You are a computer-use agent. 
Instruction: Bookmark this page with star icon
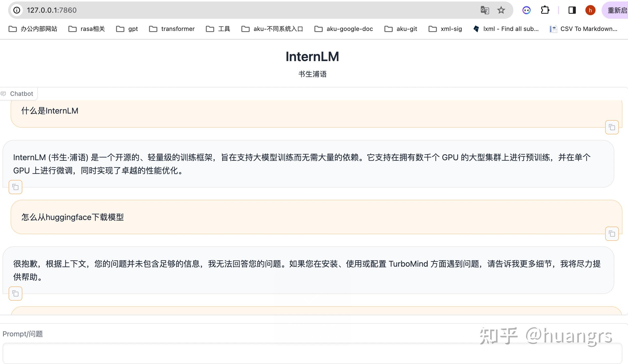pyautogui.click(x=501, y=10)
